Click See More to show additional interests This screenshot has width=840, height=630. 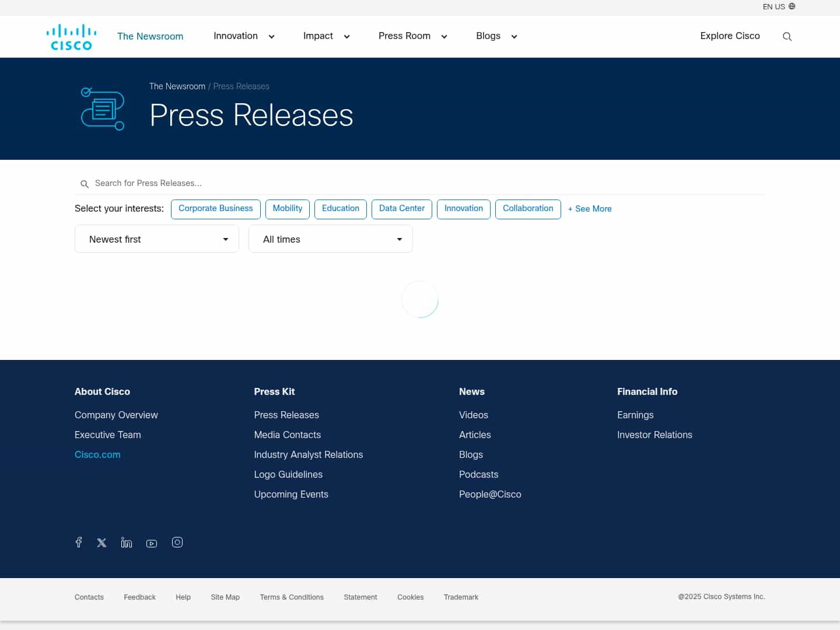point(589,209)
